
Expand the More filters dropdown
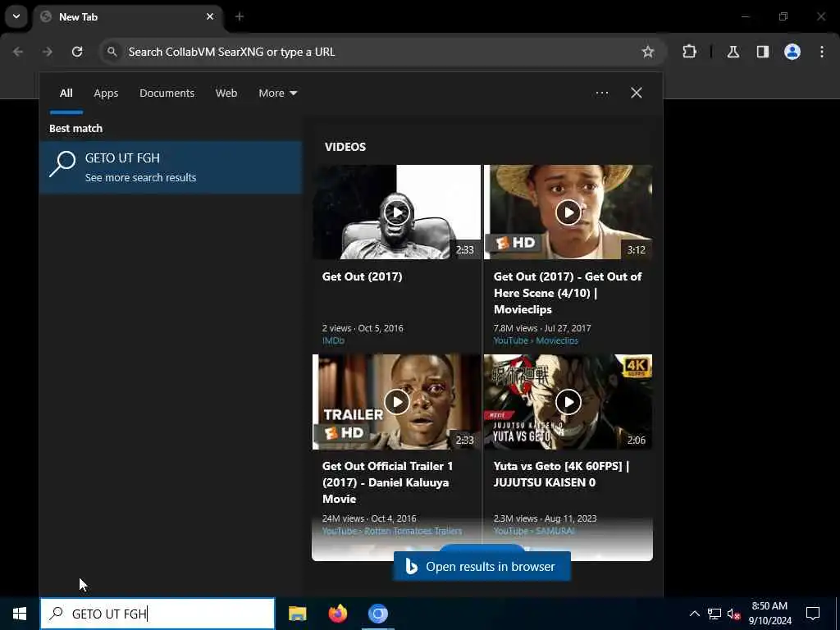[x=277, y=94]
